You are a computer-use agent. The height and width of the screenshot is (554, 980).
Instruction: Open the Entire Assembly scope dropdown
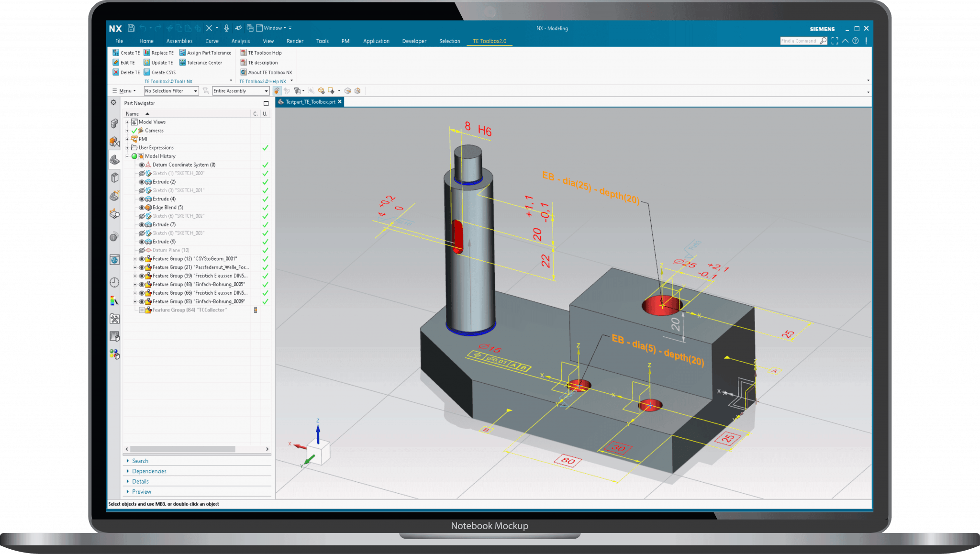pos(240,90)
